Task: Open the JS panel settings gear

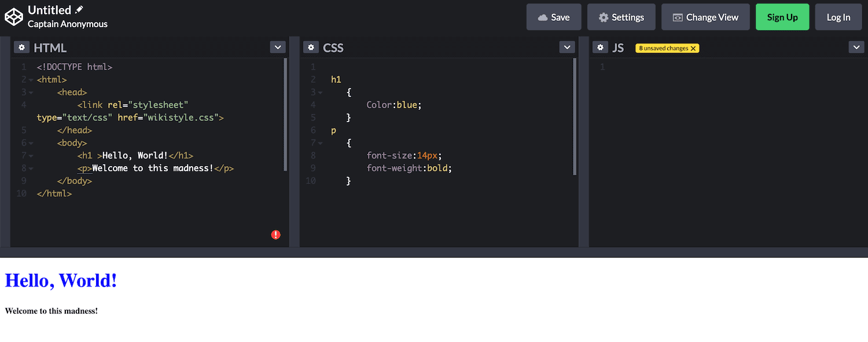Action: tap(600, 47)
